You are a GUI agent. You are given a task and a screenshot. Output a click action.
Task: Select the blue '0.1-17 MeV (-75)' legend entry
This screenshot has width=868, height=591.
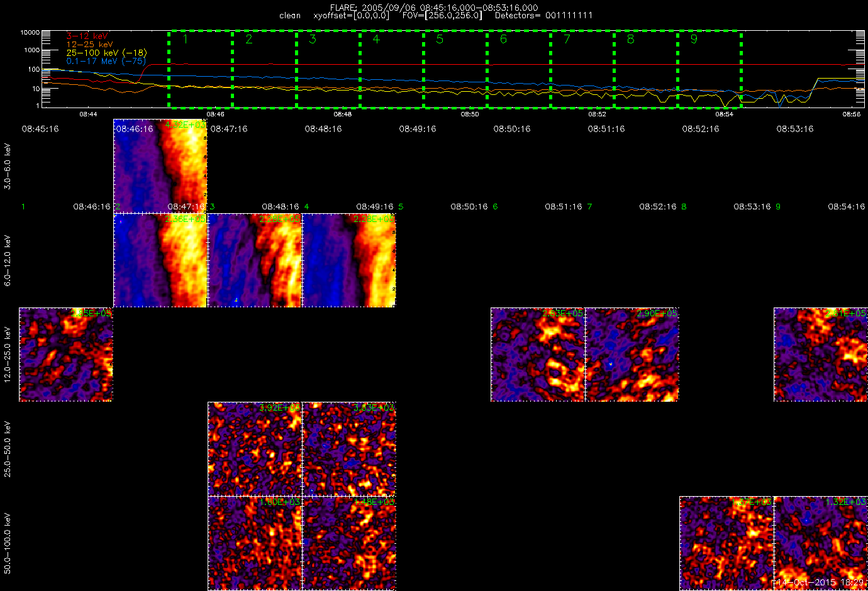tap(106, 61)
